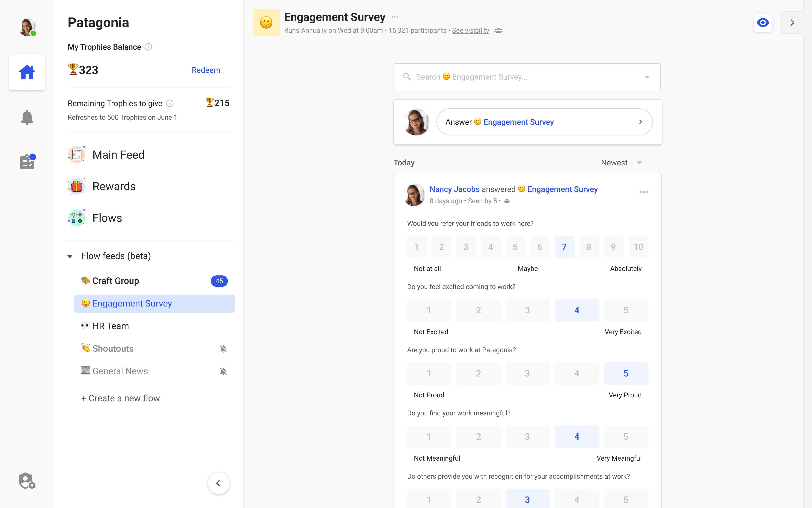Click the muted bell next to General News
812x508 pixels.
click(x=223, y=371)
